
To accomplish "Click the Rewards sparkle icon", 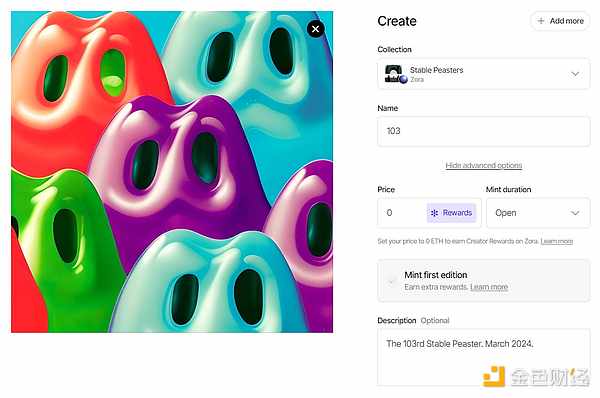I will (x=434, y=213).
